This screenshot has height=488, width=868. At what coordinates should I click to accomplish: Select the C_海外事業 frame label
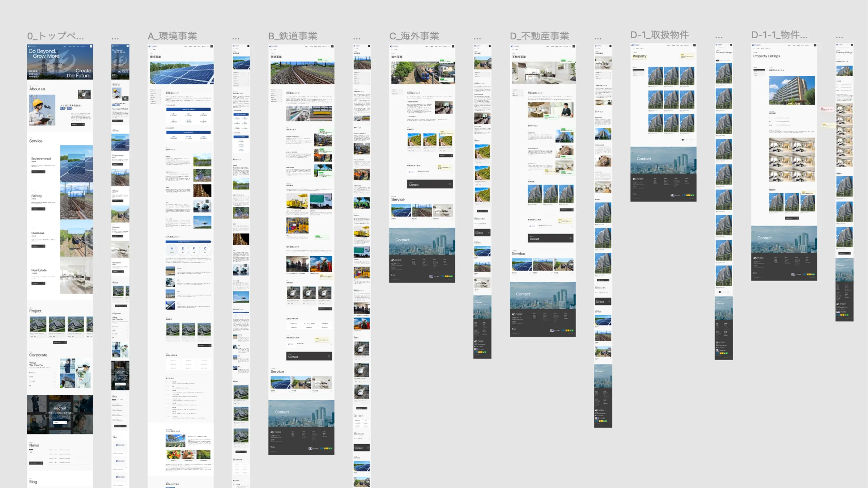(414, 36)
